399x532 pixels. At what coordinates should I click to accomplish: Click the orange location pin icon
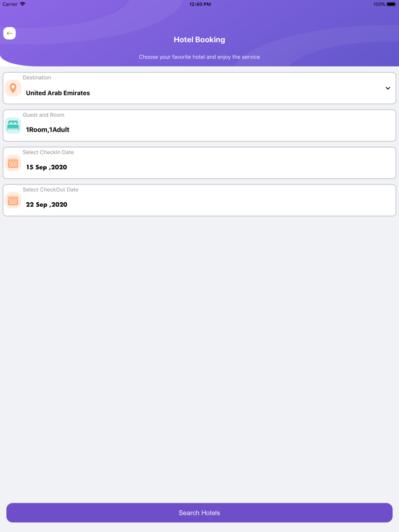[13, 88]
